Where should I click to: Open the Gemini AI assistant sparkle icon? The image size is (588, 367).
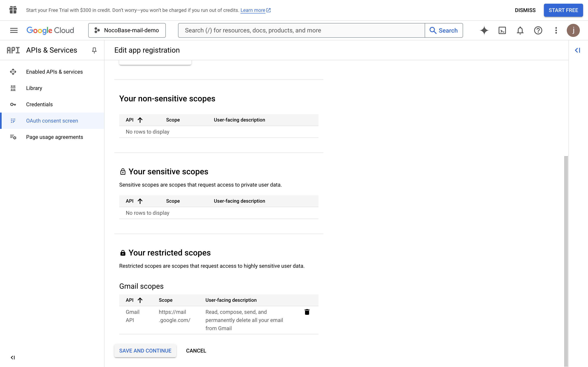pos(484,30)
